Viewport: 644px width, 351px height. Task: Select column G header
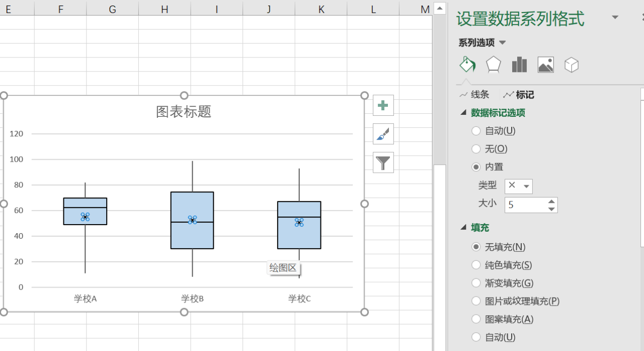coord(112,9)
